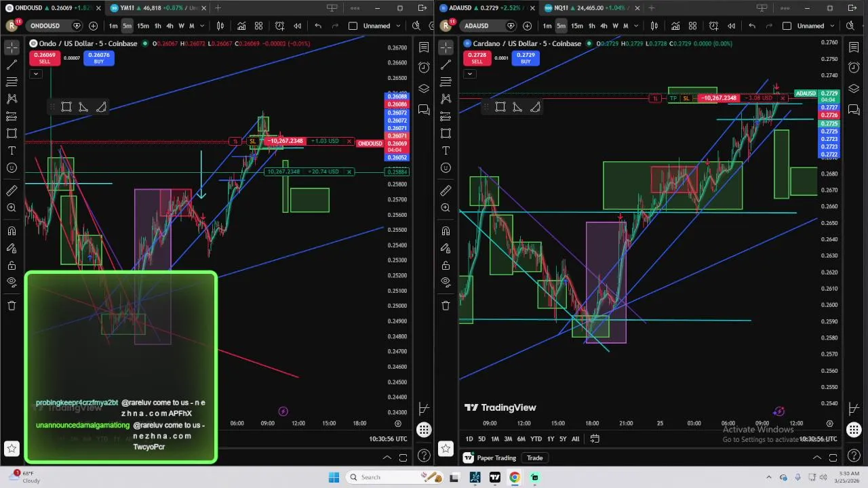The height and width of the screenshot is (488, 868).
Task: Collapse ADAUSD legend chevron under sell button
Action: point(469,74)
